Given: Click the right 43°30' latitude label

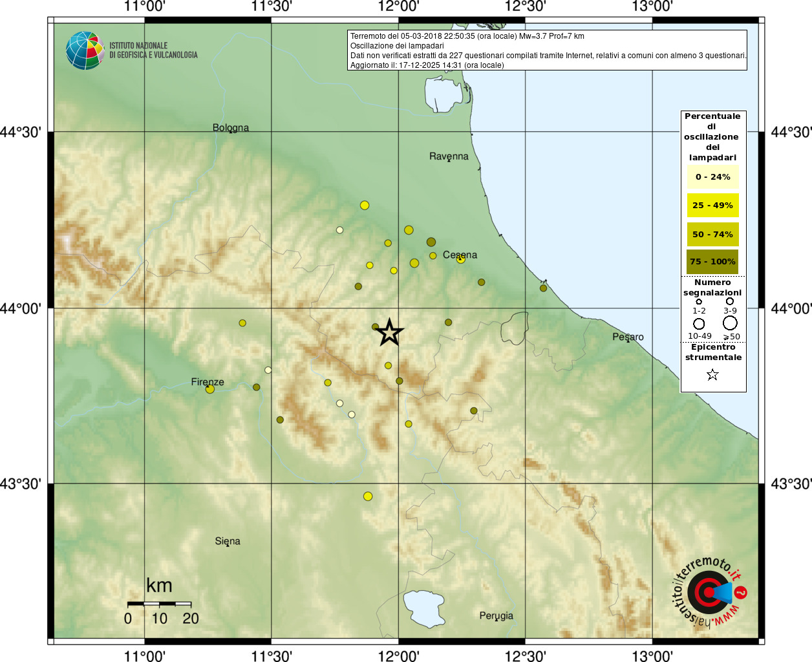Looking at the screenshot, I should (x=791, y=484).
